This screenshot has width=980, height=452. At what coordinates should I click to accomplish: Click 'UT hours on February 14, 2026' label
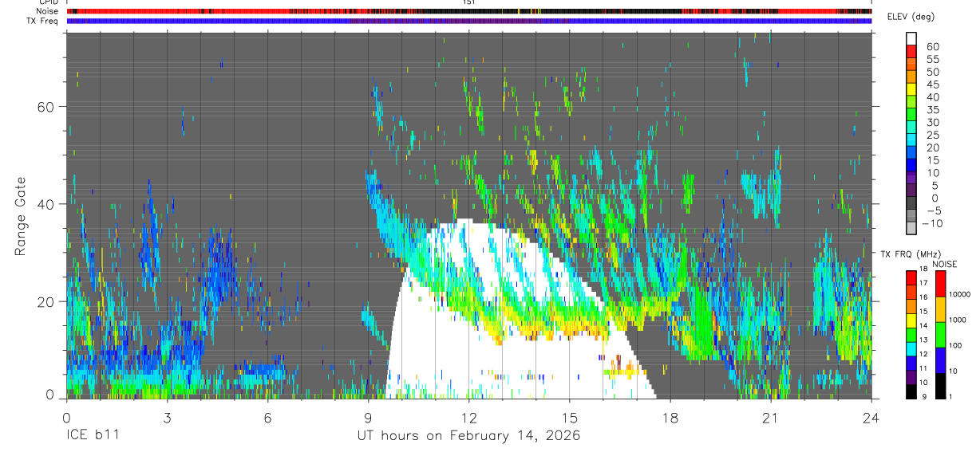pos(468,436)
